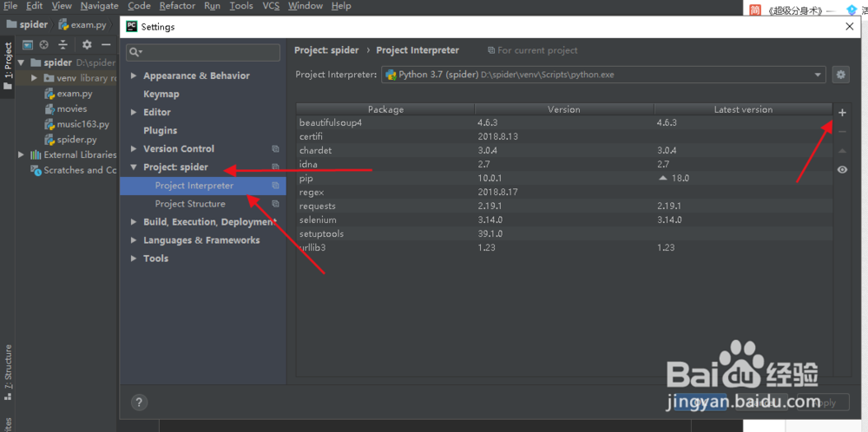Open the Refactor menu

point(177,6)
